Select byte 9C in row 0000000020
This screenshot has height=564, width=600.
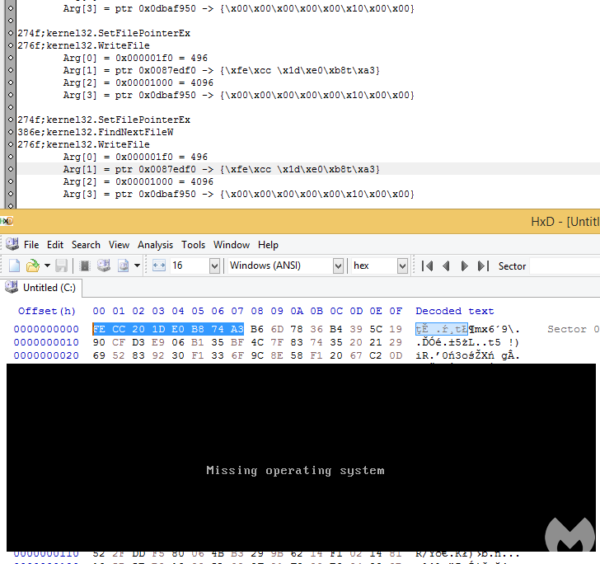coord(257,356)
